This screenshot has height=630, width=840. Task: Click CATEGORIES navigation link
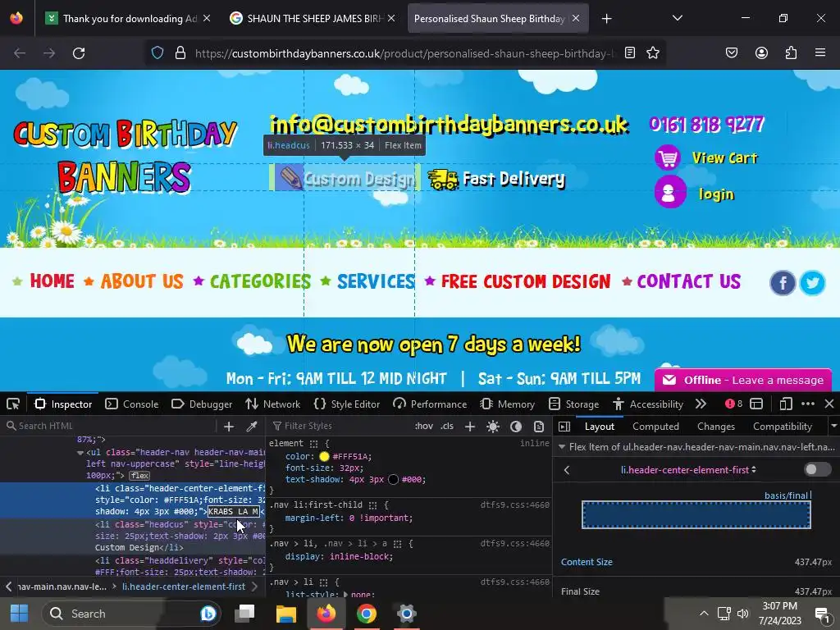click(x=260, y=281)
